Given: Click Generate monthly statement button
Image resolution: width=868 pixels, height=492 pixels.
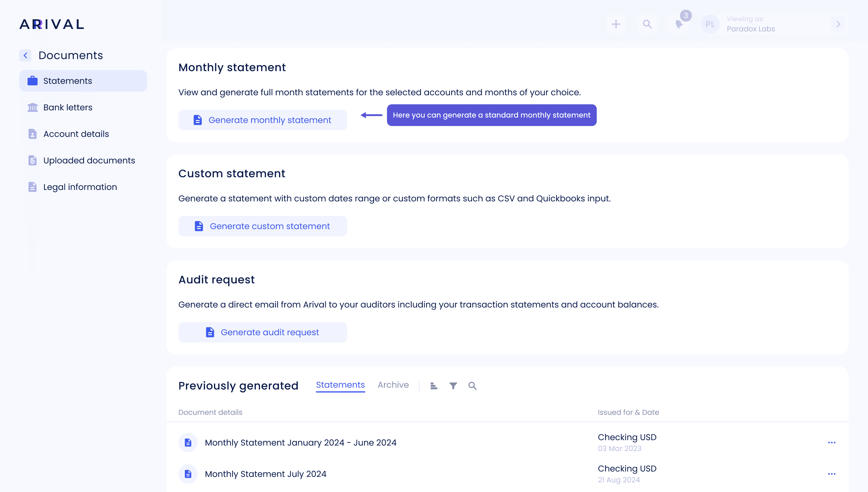Looking at the screenshot, I should point(263,120).
